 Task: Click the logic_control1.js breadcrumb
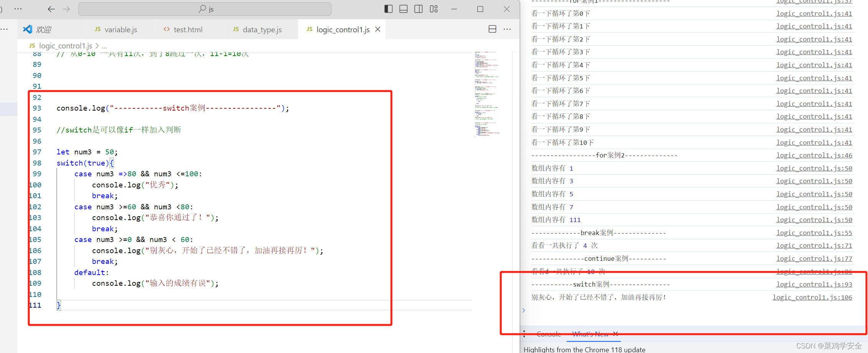coord(66,46)
